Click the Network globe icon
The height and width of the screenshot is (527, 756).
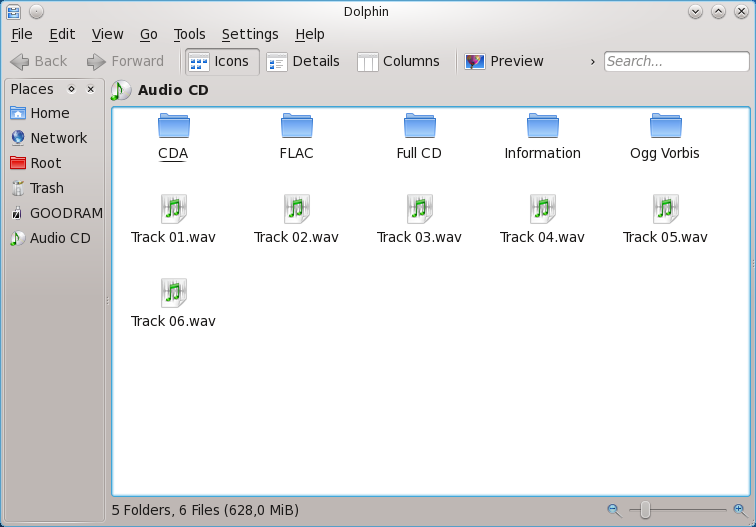pyautogui.click(x=18, y=138)
